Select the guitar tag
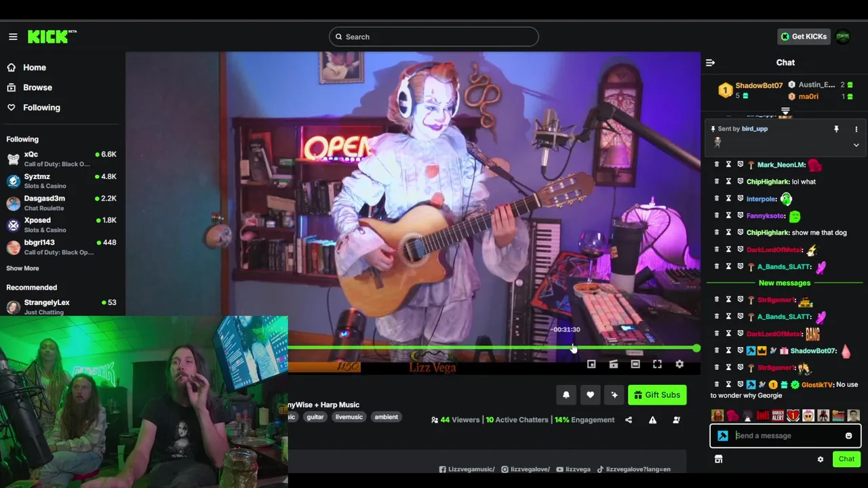 click(x=315, y=417)
